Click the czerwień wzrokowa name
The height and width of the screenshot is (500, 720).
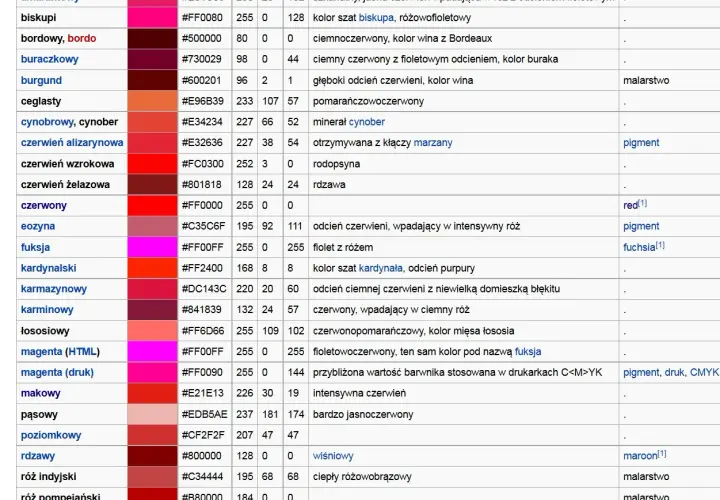tap(68, 164)
